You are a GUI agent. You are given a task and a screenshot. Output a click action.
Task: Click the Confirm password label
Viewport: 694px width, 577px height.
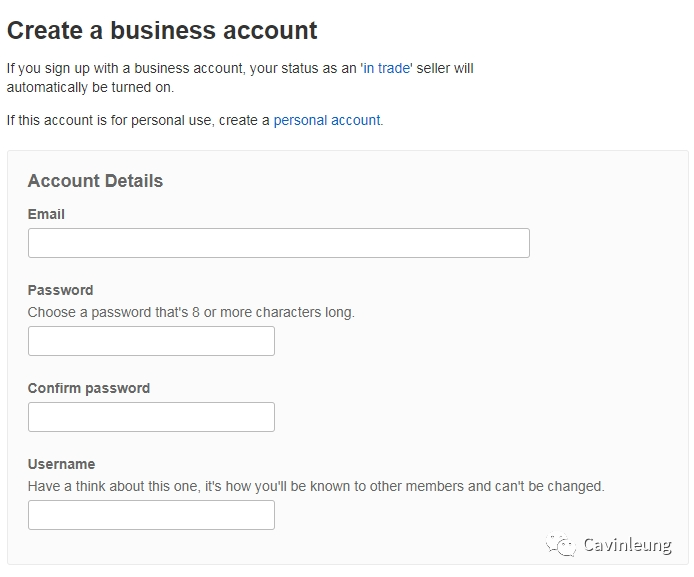tap(89, 389)
